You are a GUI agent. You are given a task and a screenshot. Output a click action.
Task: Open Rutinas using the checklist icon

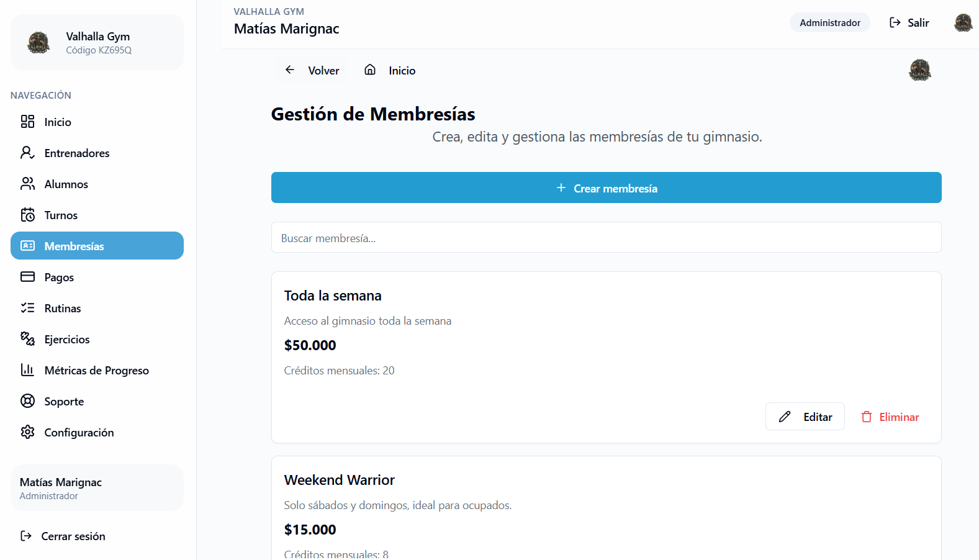point(28,308)
